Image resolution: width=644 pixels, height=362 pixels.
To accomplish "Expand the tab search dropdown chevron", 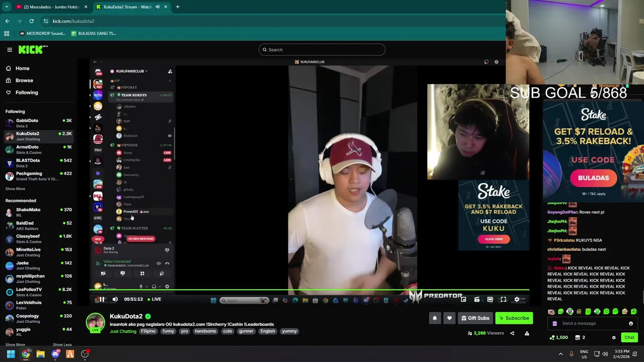I will [7, 7].
